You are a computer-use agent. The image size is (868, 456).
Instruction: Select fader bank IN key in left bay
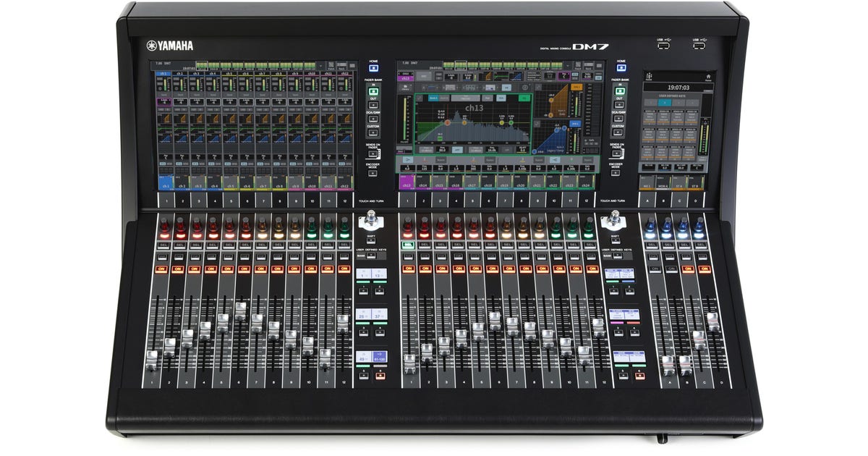[x=373, y=91]
